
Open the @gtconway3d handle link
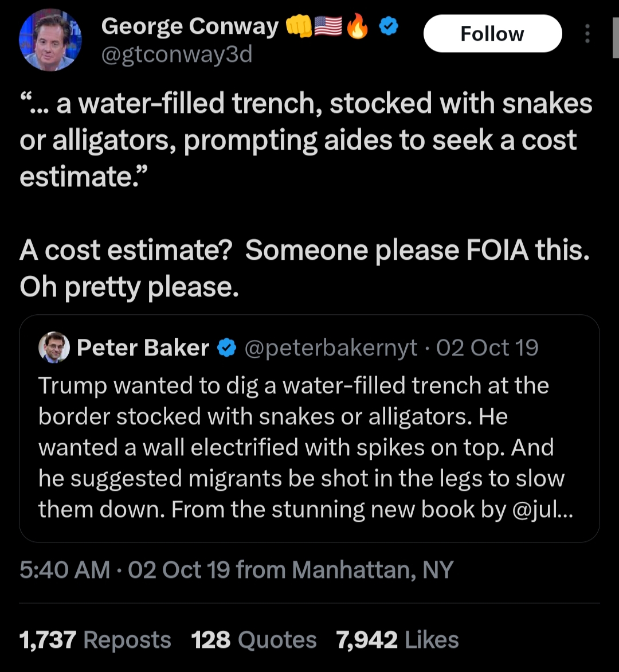coord(177,55)
